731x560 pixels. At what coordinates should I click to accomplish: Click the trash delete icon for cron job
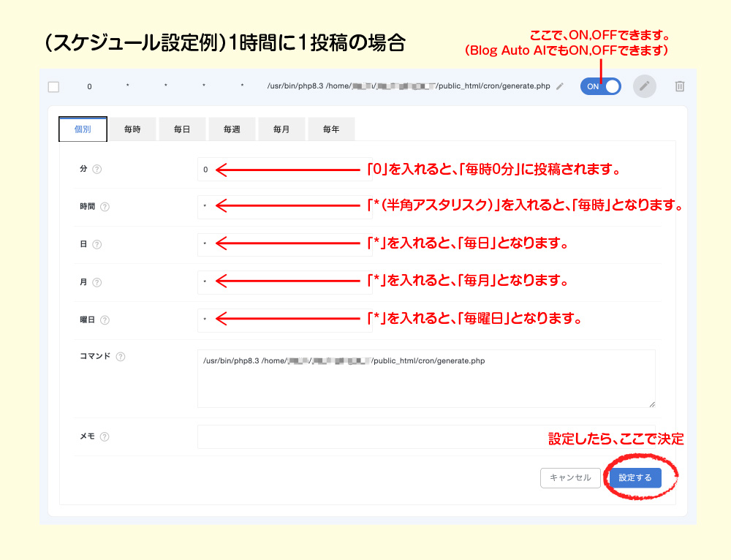(680, 86)
